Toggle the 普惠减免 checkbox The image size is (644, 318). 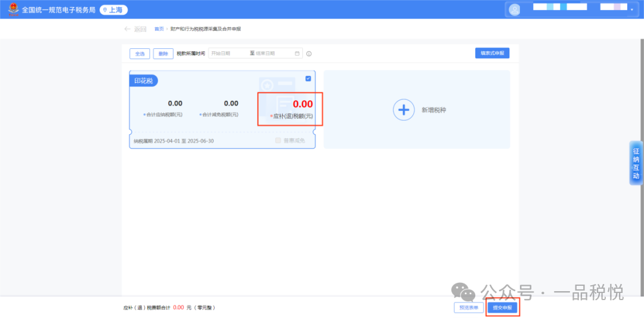coord(278,141)
